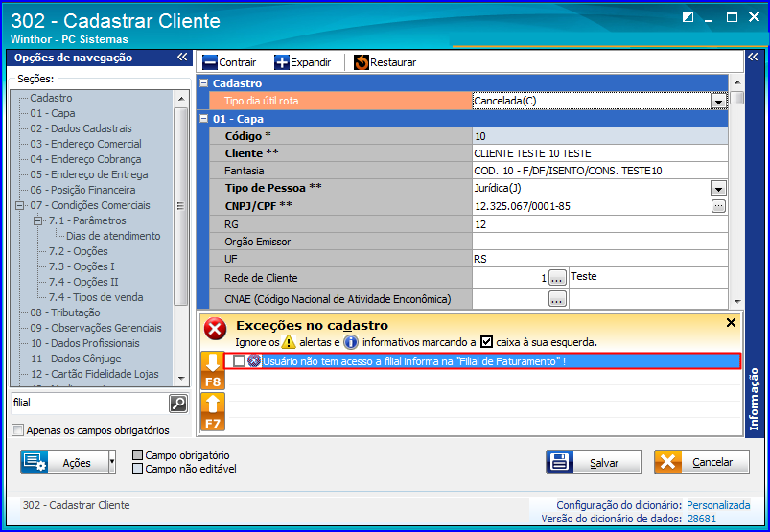
Task: Open the Tipo de Pessoa dropdown
Action: tap(718, 189)
